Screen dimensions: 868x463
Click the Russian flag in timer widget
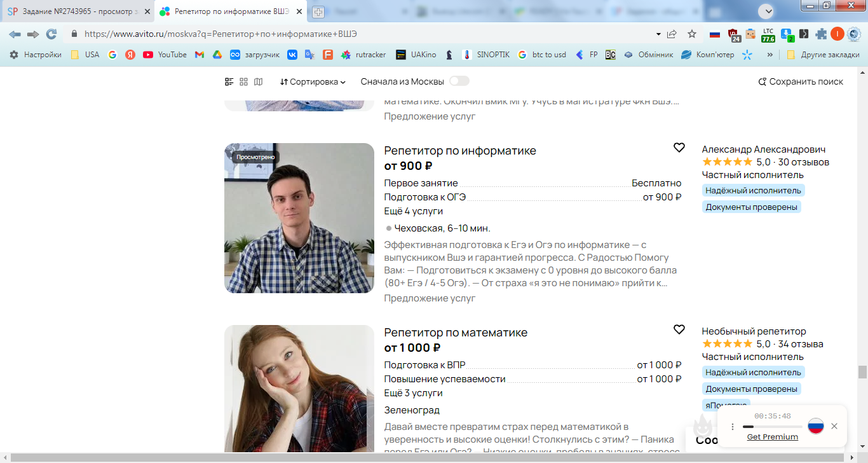tap(816, 426)
